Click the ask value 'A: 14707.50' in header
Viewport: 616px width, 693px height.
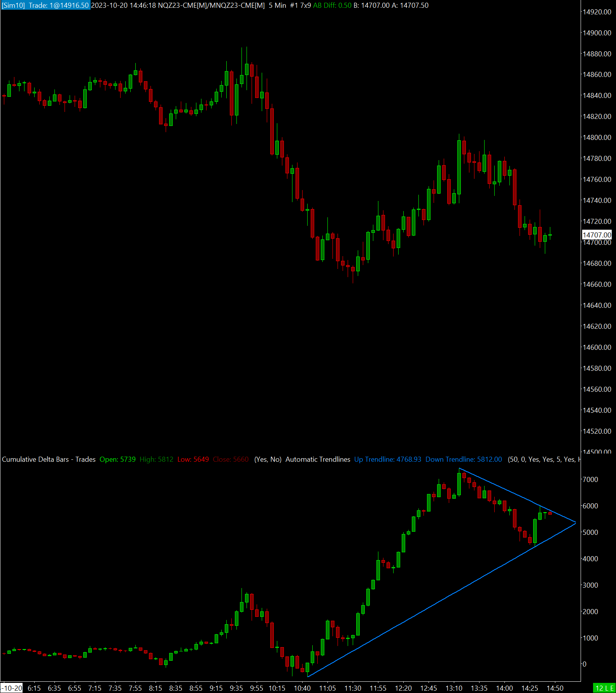point(410,5)
